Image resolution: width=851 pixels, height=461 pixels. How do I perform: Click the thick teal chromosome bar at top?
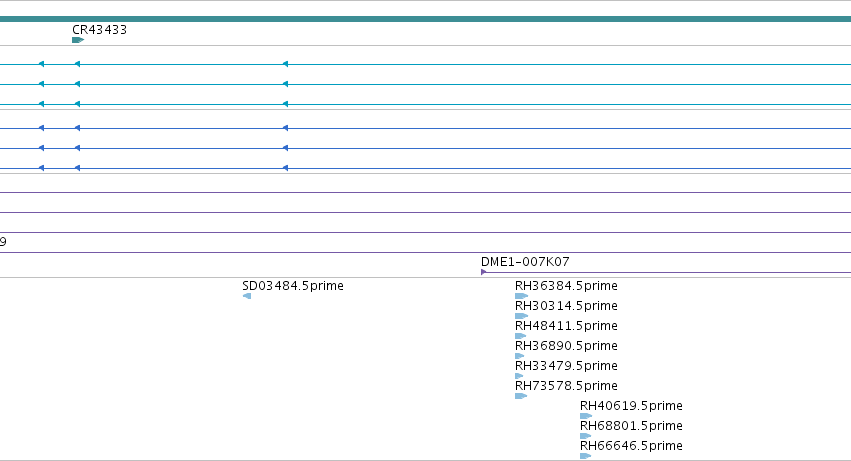[x=426, y=19]
